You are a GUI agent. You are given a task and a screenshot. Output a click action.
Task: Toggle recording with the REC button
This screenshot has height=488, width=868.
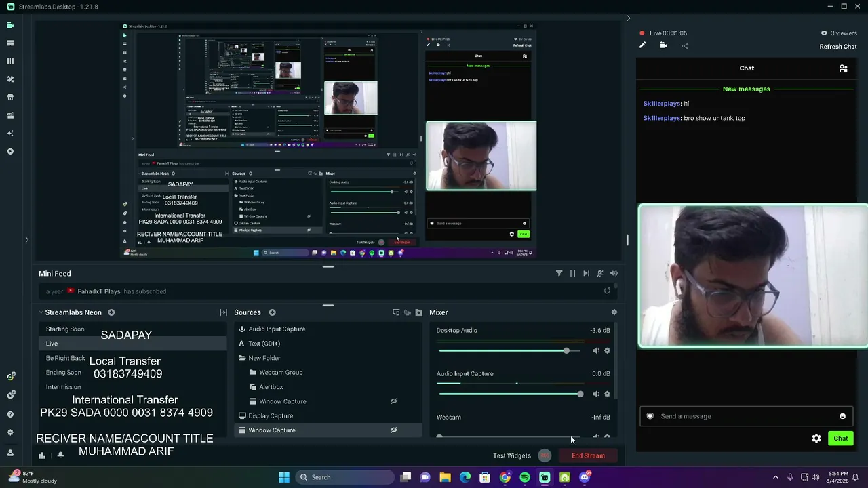[x=545, y=455]
